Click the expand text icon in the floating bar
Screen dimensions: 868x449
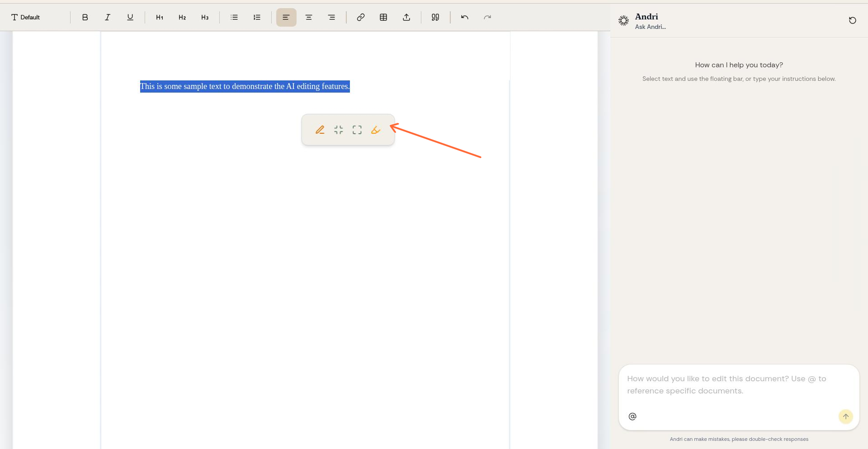[x=357, y=130]
